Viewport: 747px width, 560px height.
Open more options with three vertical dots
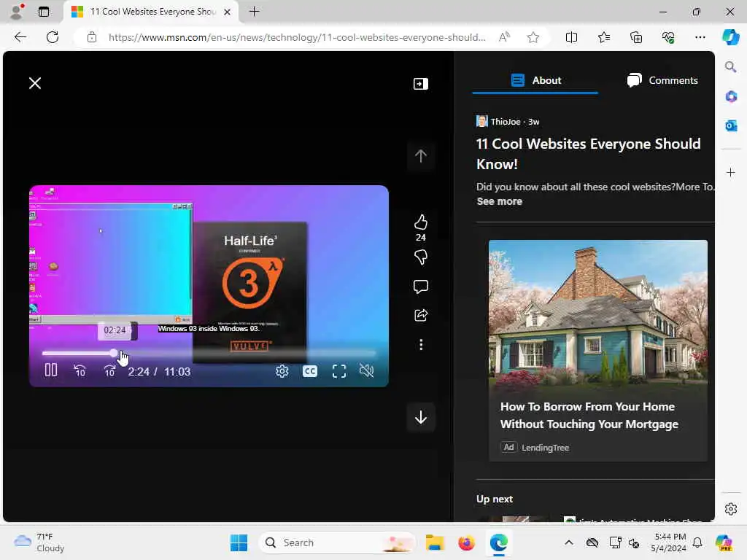(421, 345)
